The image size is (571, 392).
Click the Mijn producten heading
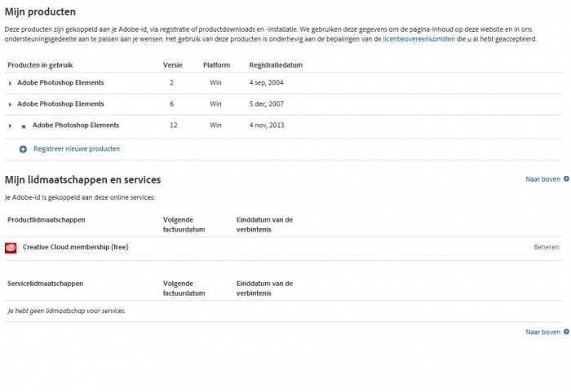click(40, 12)
